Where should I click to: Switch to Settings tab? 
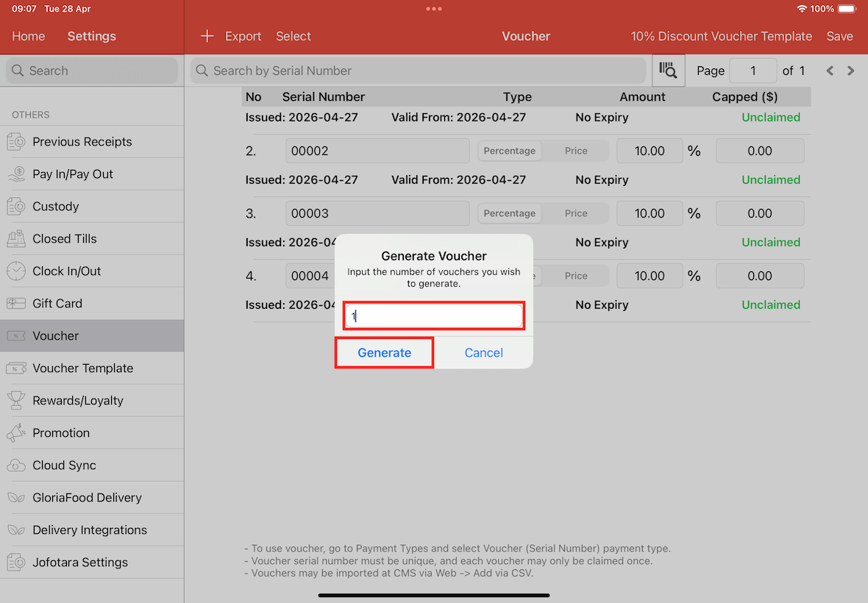click(x=91, y=36)
